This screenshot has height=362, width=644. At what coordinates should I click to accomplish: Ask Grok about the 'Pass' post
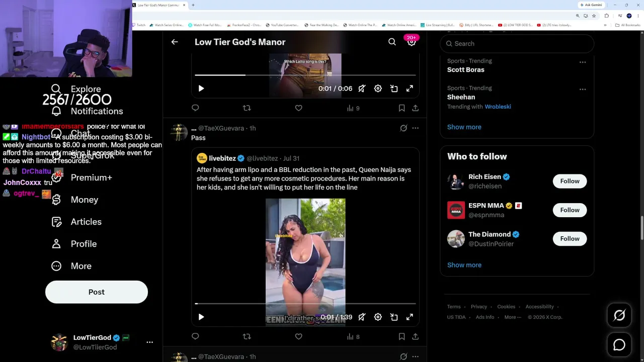pyautogui.click(x=404, y=128)
